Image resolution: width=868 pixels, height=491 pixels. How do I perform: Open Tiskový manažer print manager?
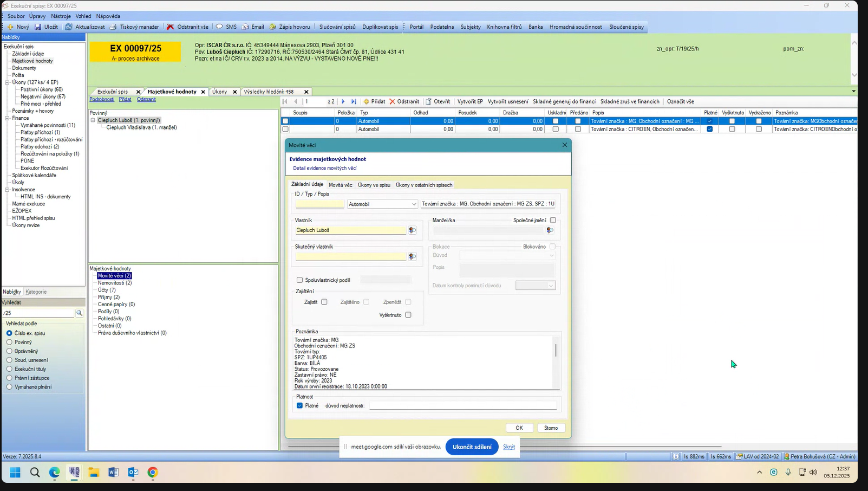pyautogui.click(x=113, y=27)
